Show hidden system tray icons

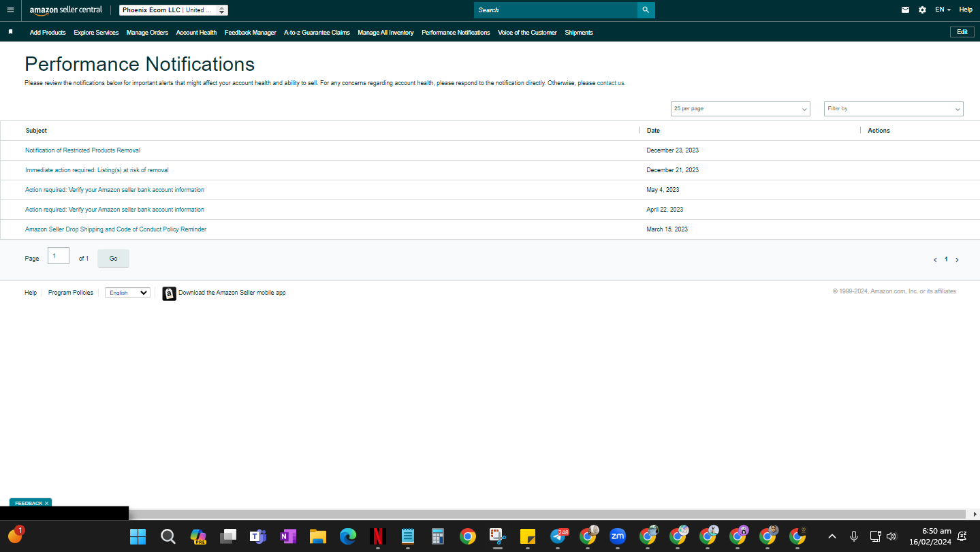(x=832, y=536)
